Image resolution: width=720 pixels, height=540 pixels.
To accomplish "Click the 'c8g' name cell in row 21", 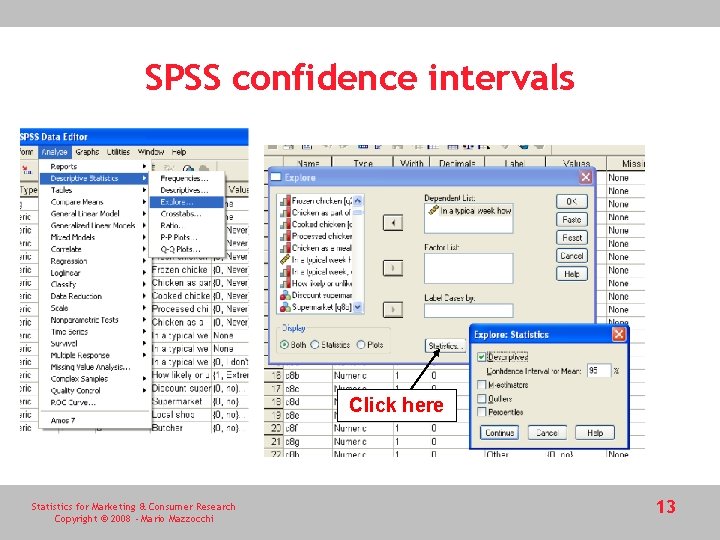I will [307, 442].
